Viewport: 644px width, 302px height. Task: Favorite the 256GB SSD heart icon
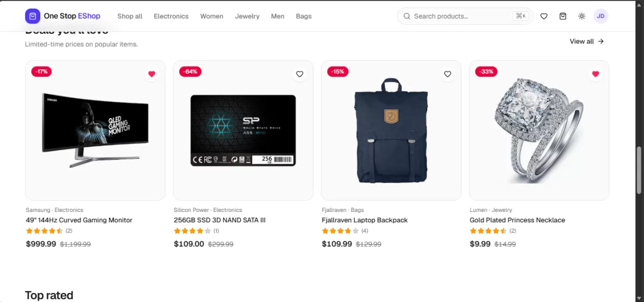(x=299, y=74)
